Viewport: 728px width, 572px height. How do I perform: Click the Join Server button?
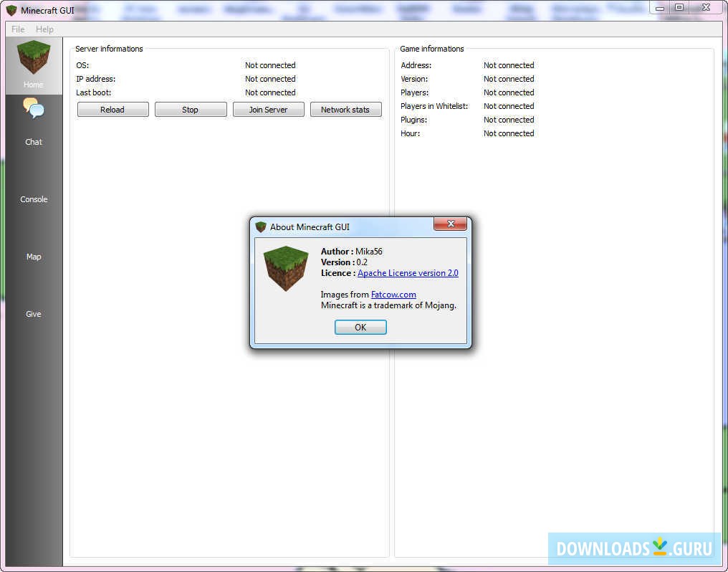pyautogui.click(x=268, y=109)
